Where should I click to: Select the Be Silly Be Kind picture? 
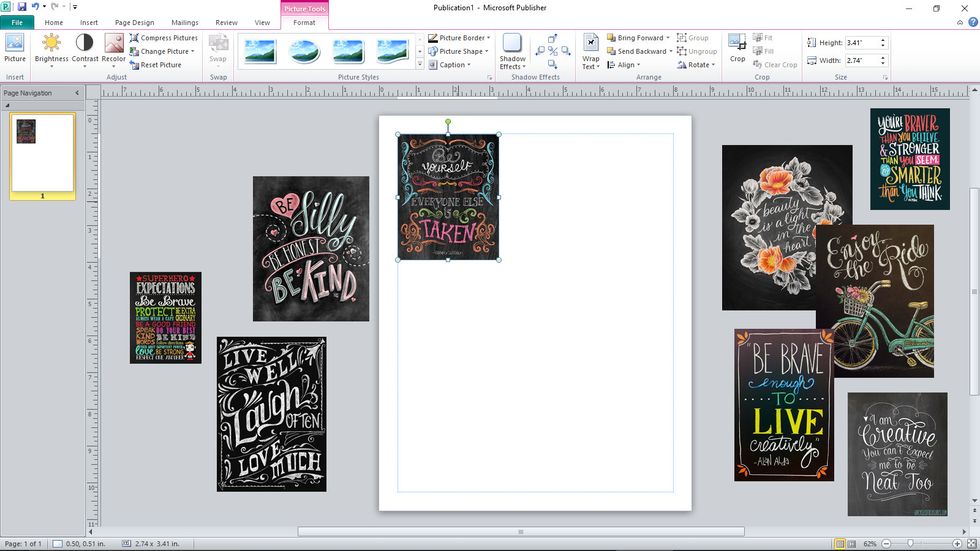coord(311,249)
